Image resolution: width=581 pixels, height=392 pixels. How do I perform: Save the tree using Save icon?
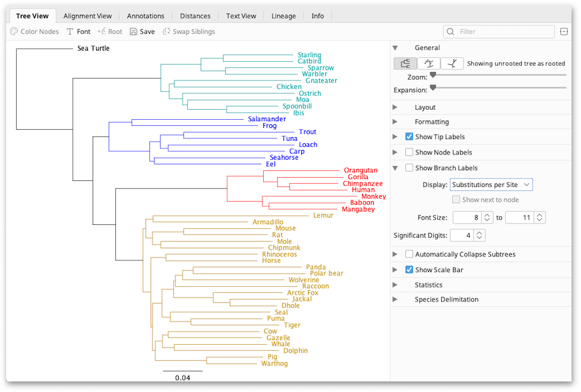click(143, 31)
